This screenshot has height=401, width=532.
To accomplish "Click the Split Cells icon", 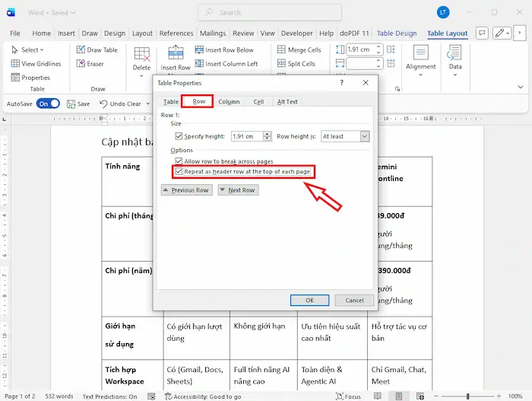I will point(280,64).
